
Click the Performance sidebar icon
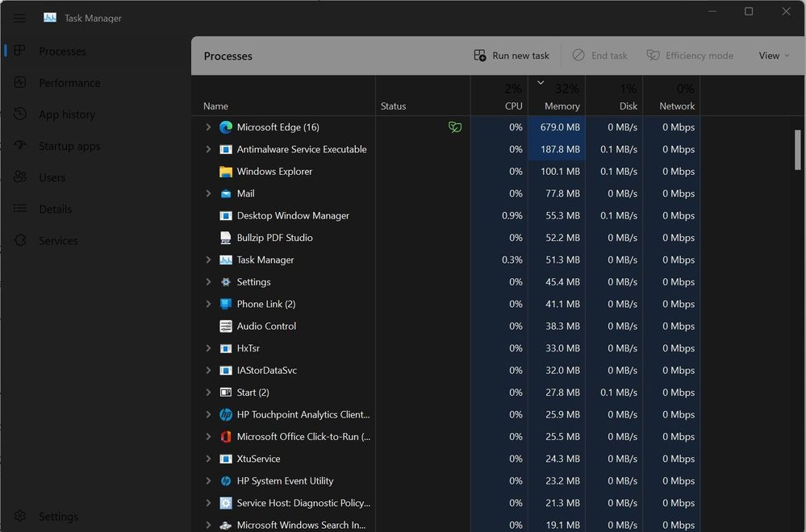[x=21, y=82]
